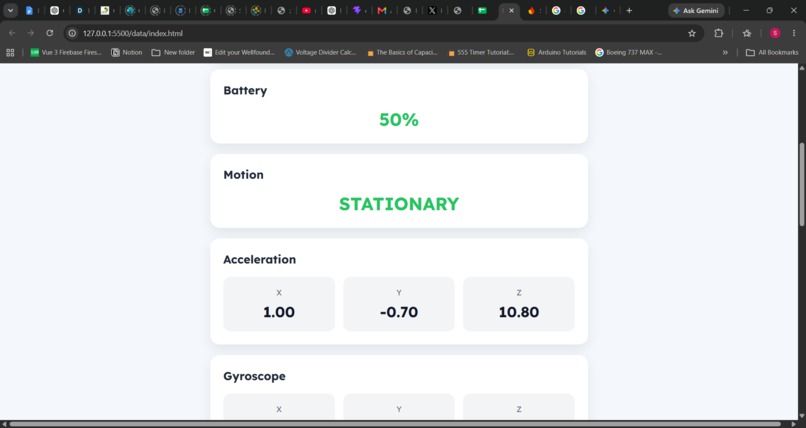Switch to the Firebase flame tab
The height and width of the screenshot is (428, 806).
531,10
